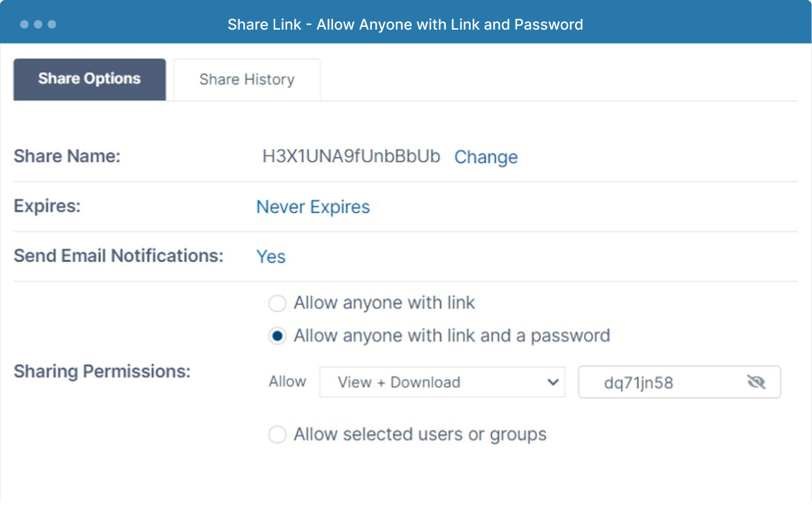812x506 pixels.
Task: Click the Send Email Notifications label
Action: [119, 256]
